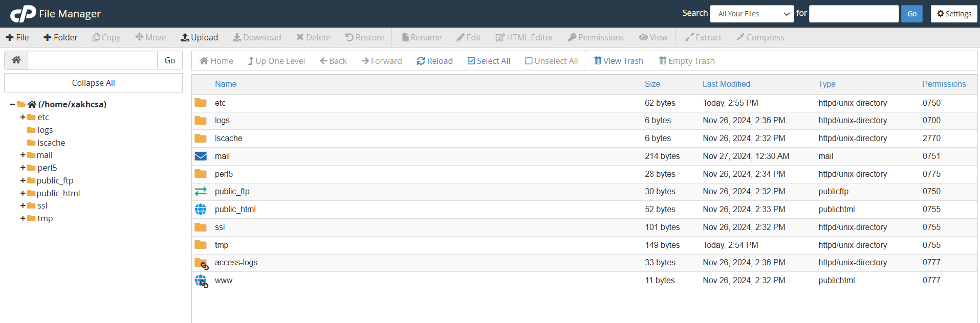Click the Move toolbar item

(x=150, y=37)
